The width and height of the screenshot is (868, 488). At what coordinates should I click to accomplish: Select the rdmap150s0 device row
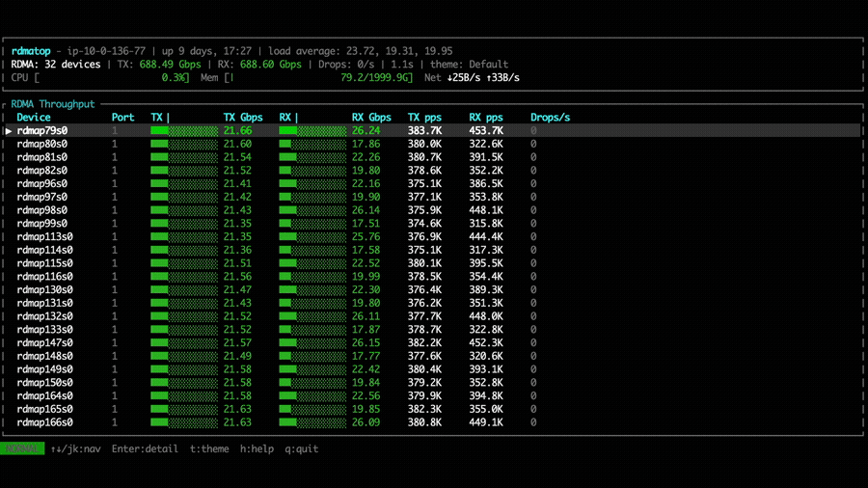click(432, 383)
